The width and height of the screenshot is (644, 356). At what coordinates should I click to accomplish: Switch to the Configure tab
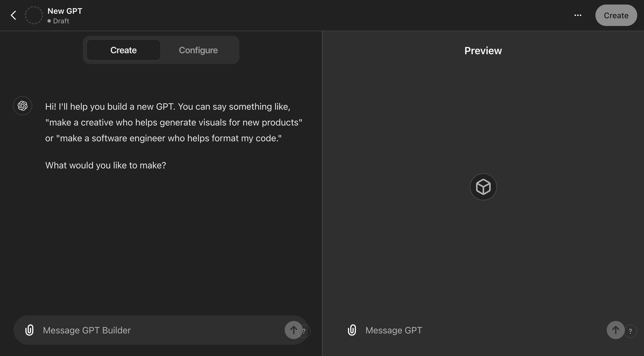tap(198, 50)
